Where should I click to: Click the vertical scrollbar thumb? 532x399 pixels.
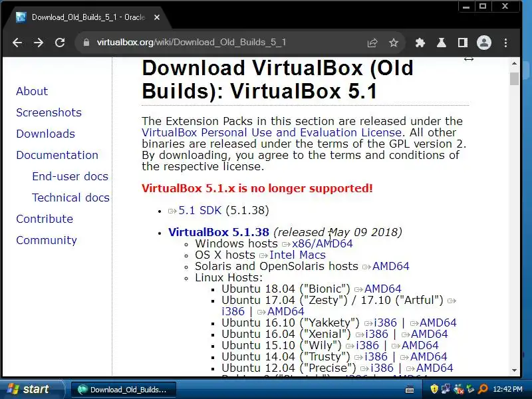pyautogui.click(x=514, y=78)
